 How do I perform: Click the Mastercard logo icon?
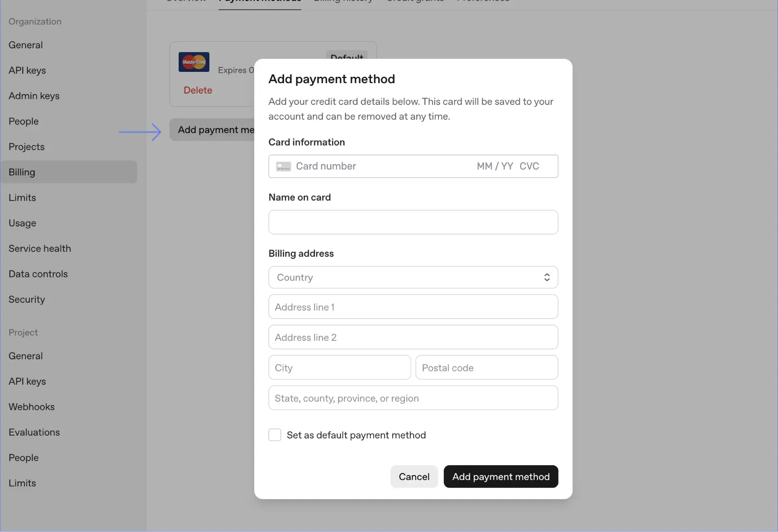pyautogui.click(x=194, y=62)
